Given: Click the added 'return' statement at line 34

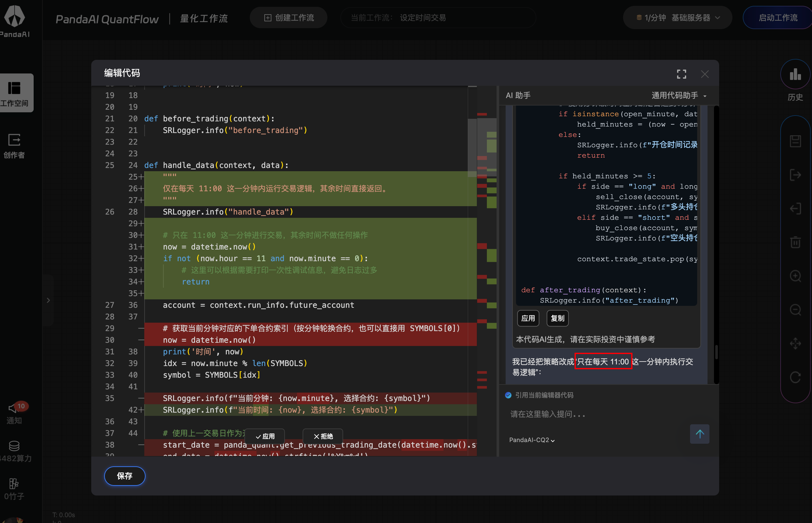Looking at the screenshot, I should 195,282.
